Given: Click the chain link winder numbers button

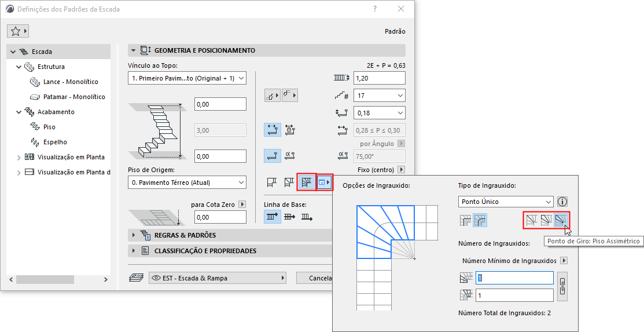Looking at the screenshot, I should point(561,286).
